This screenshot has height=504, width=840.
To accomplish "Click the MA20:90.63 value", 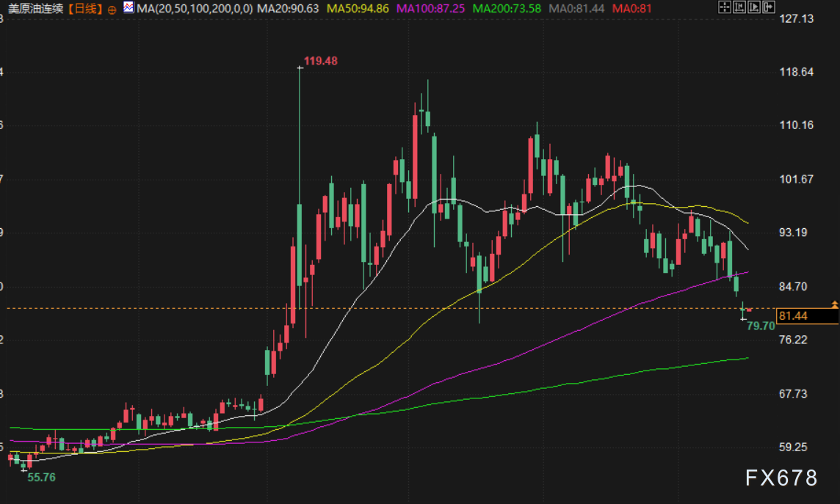I will [288, 9].
